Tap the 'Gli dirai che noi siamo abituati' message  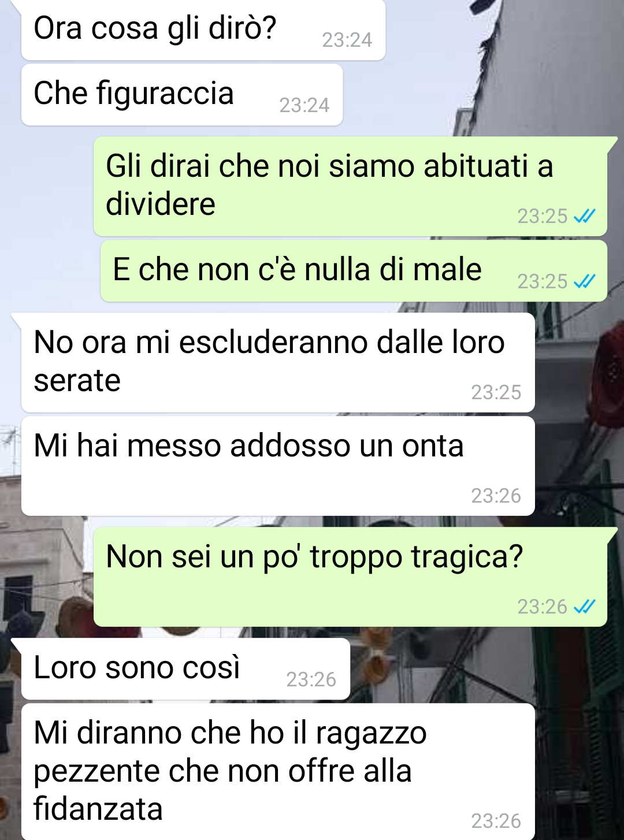[350, 186]
